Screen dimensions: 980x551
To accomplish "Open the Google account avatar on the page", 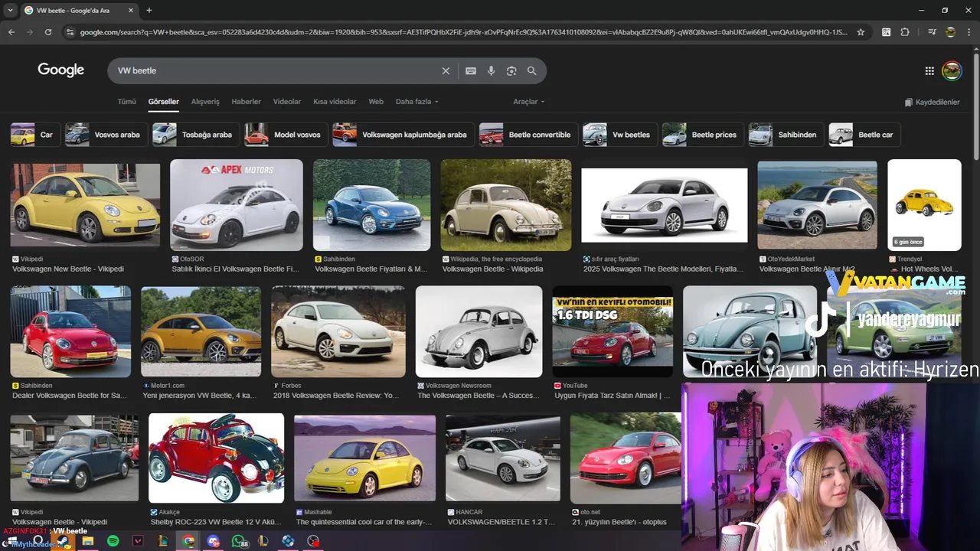I will pyautogui.click(x=952, y=70).
